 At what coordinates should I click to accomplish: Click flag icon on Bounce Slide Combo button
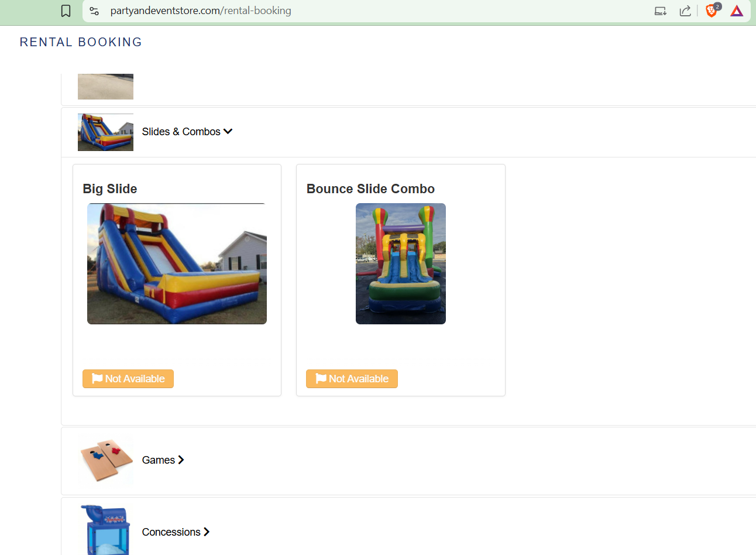click(x=321, y=379)
